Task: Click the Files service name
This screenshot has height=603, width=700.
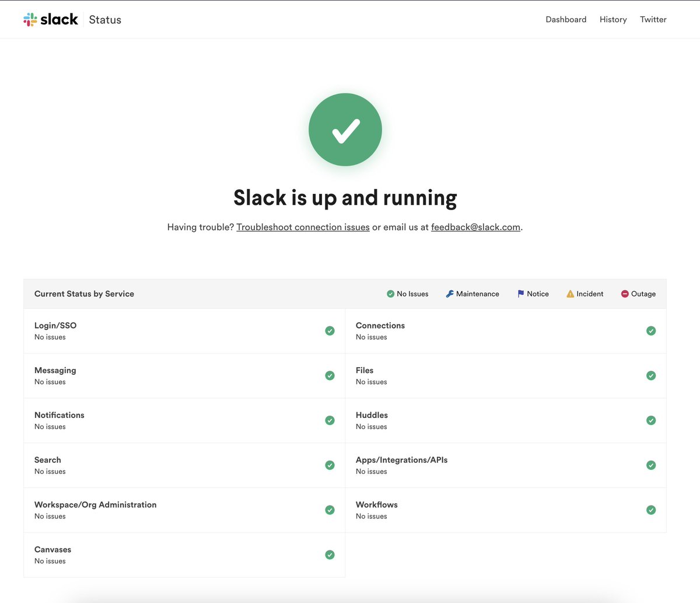Action: point(365,370)
